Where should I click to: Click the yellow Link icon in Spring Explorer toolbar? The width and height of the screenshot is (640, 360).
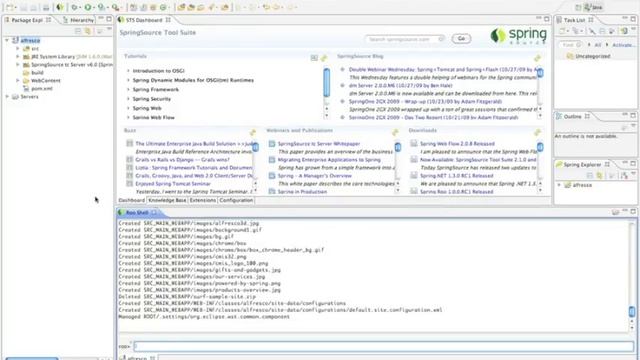[x=599, y=176]
